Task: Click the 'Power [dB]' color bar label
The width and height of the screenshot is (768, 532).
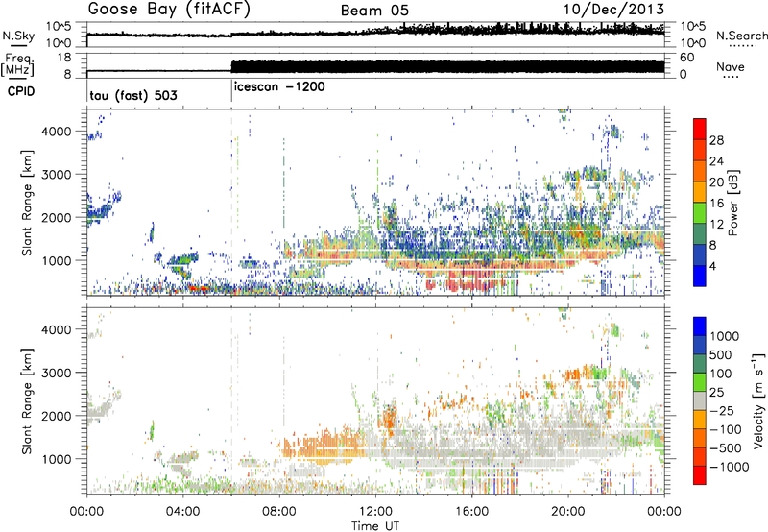Action: pos(733,203)
